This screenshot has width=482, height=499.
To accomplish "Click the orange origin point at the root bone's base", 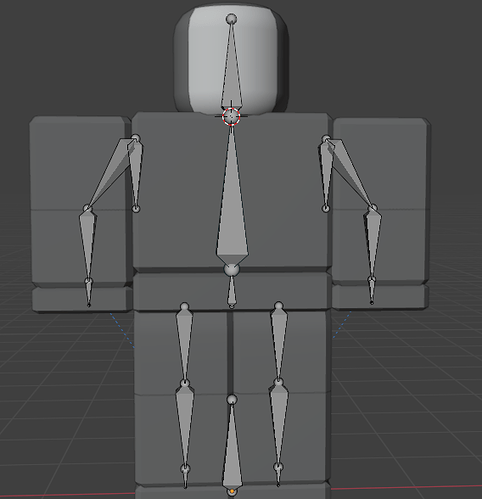I will [x=232, y=491].
